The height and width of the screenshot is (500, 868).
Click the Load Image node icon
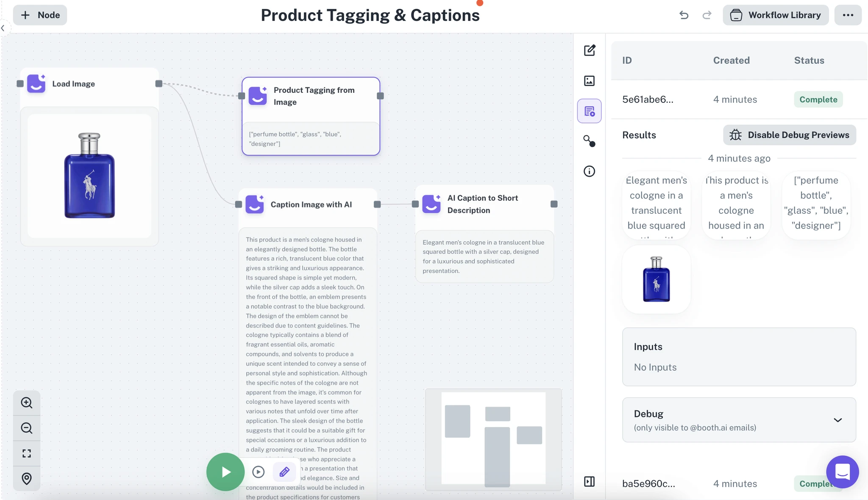[36, 84]
